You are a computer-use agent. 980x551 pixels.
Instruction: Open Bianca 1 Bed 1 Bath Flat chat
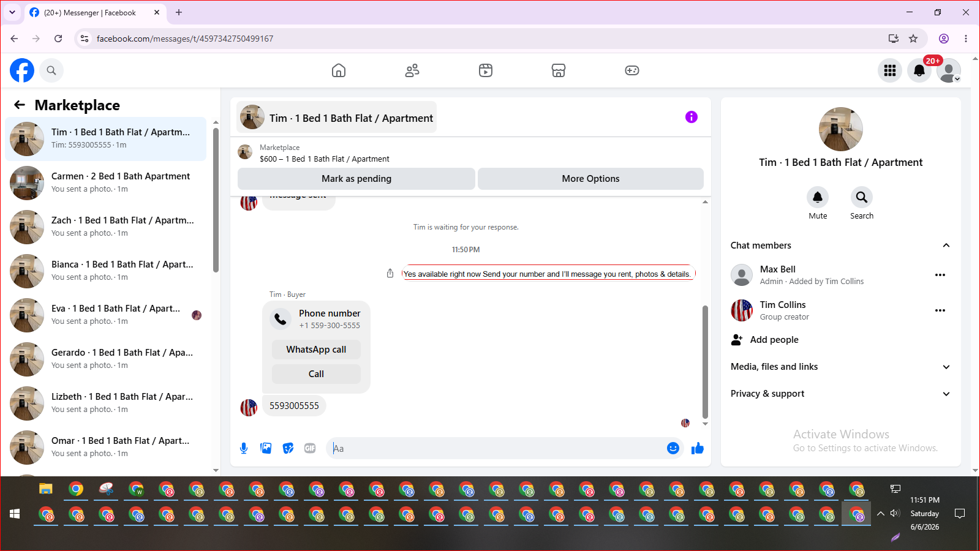[105, 271]
